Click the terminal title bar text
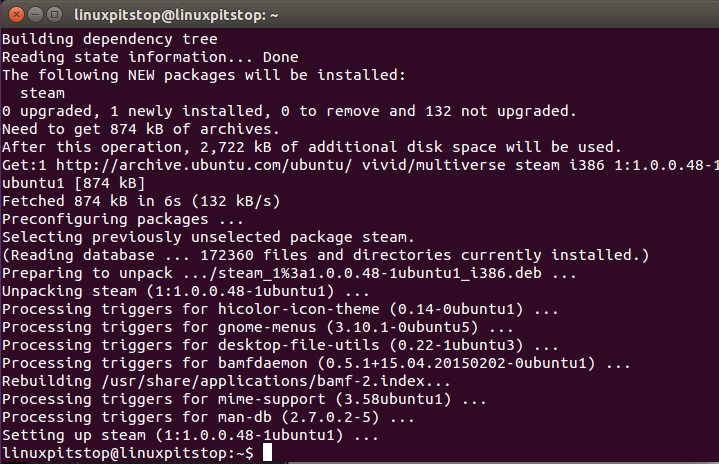 click(x=176, y=15)
